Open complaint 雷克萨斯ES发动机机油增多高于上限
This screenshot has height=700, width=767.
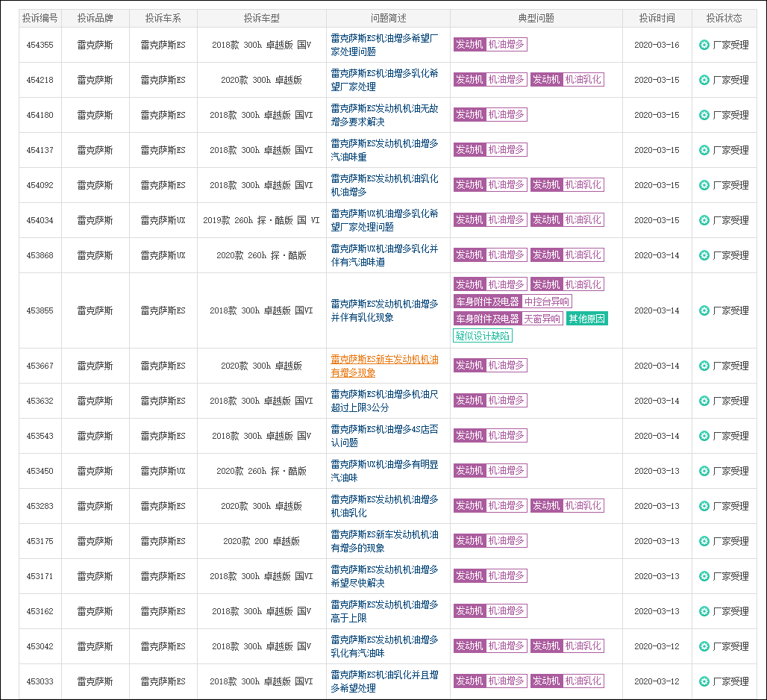coord(384,611)
